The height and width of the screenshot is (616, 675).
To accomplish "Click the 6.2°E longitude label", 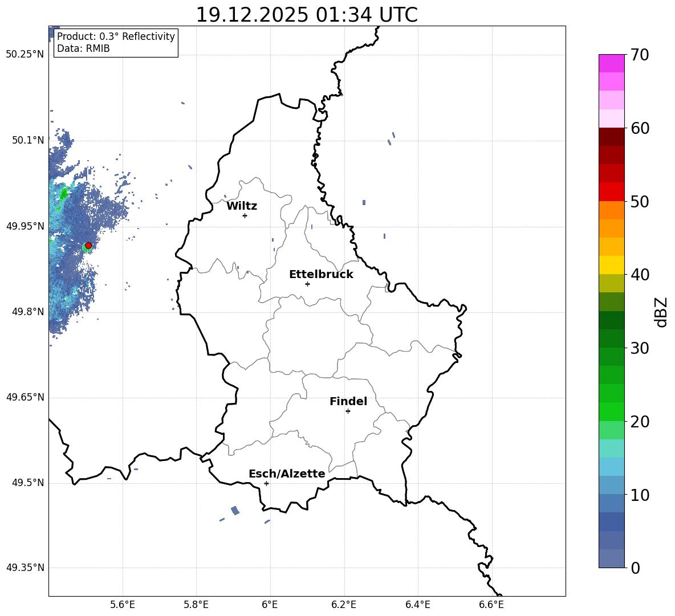I will tap(344, 605).
